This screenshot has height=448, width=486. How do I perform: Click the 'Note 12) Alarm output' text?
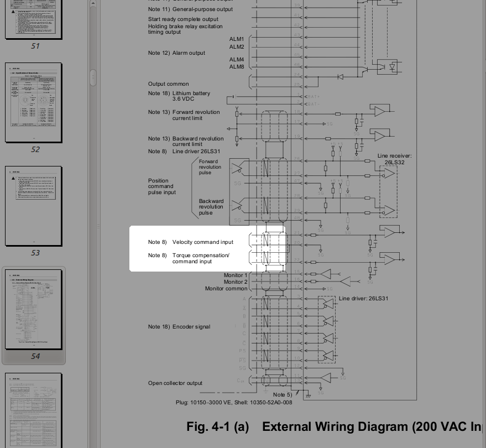(176, 53)
